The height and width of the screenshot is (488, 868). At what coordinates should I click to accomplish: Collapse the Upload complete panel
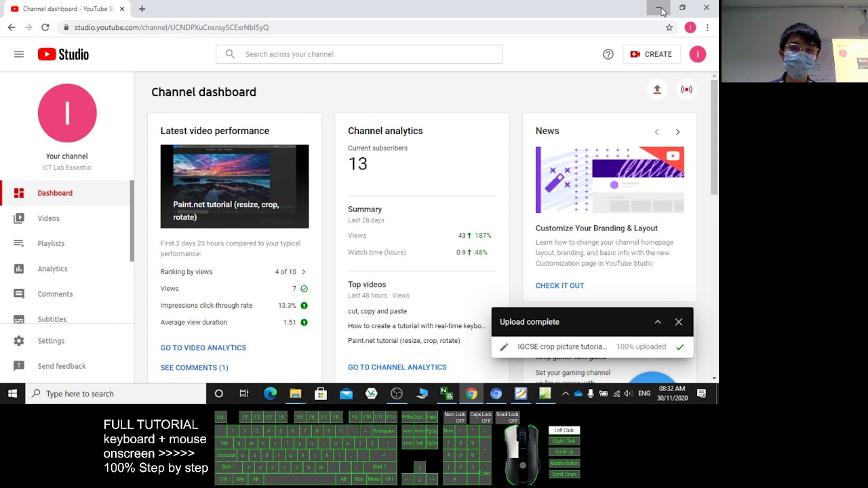(658, 322)
